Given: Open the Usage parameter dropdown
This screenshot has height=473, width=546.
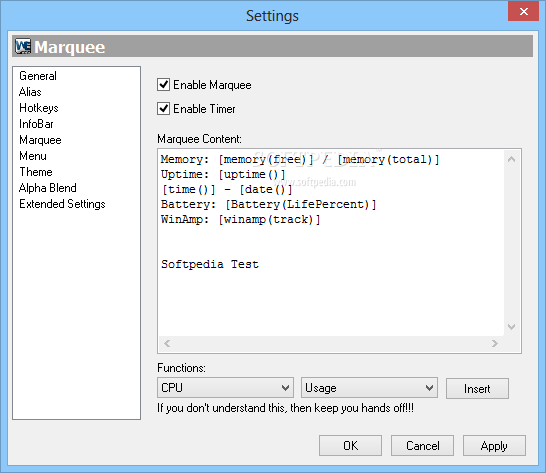Looking at the screenshot, I should 369,388.
